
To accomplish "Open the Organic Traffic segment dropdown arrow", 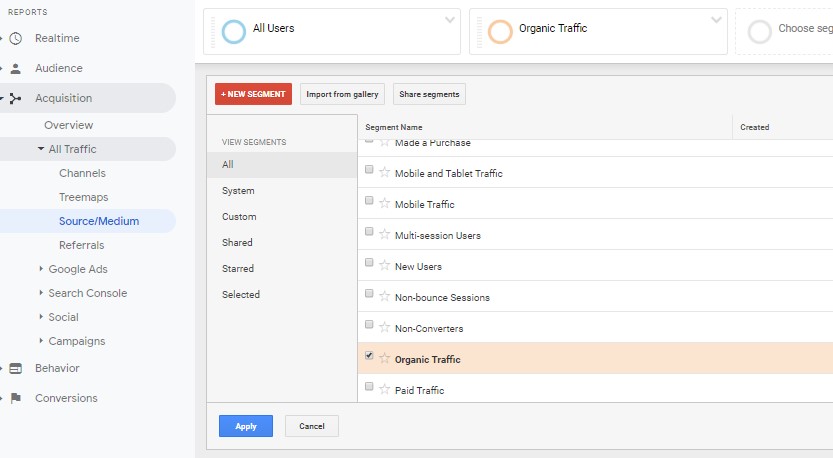I will point(716,20).
